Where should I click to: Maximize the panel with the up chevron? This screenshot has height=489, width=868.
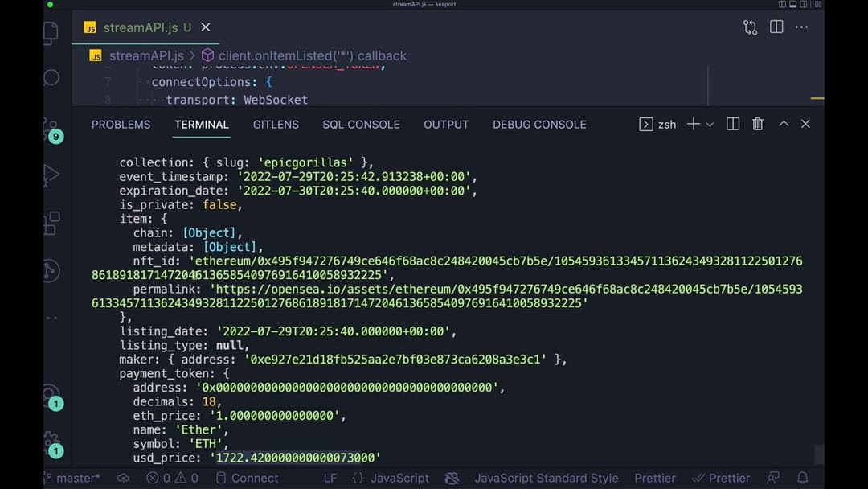pos(784,124)
